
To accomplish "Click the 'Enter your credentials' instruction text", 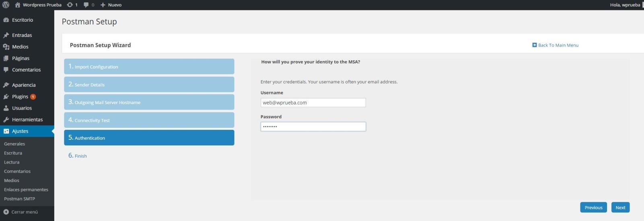I will tap(329, 82).
